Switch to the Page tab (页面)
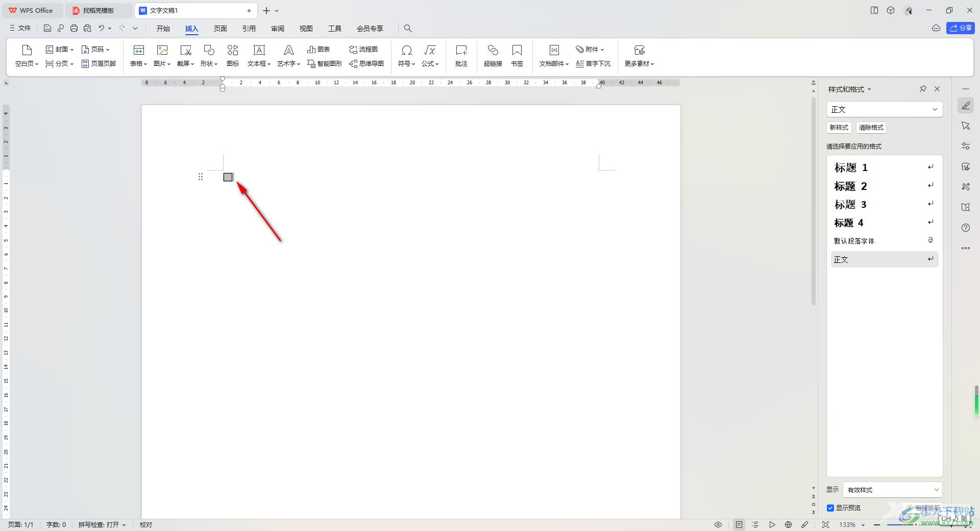980x531 pixels. [x=220, y=29]
